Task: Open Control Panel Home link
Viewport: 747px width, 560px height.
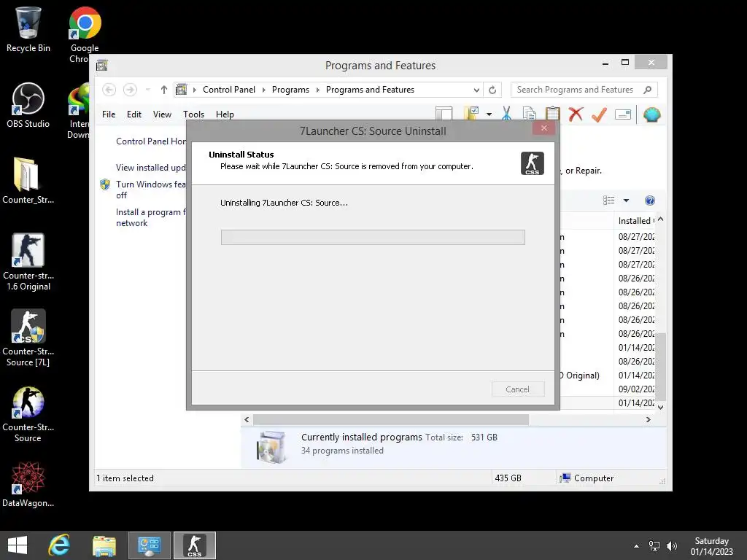Action: 150,141
